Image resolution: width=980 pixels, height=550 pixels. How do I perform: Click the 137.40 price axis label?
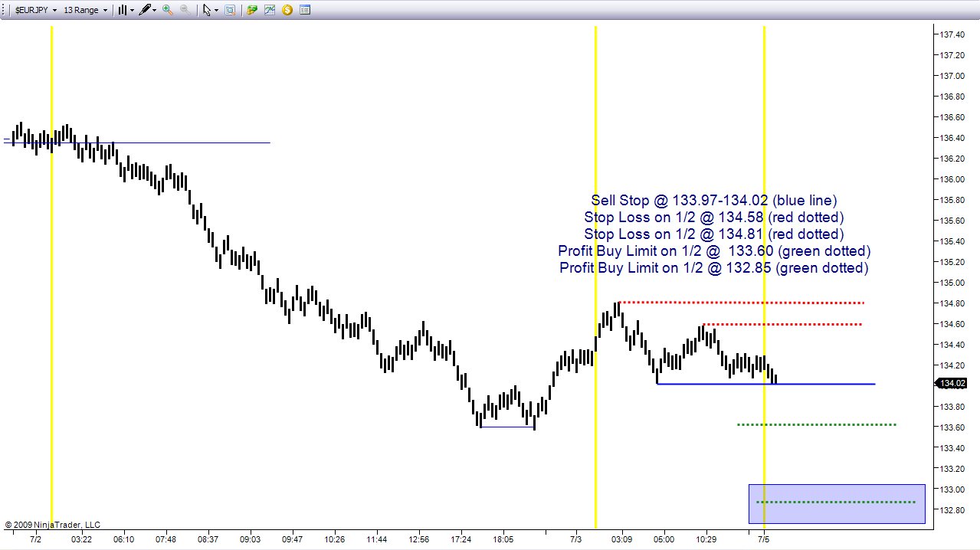tap(952, 34)
